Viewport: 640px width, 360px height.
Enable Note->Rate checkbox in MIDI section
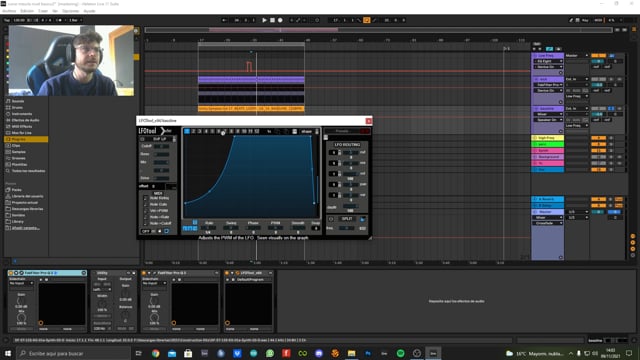(x=145, y=217)
